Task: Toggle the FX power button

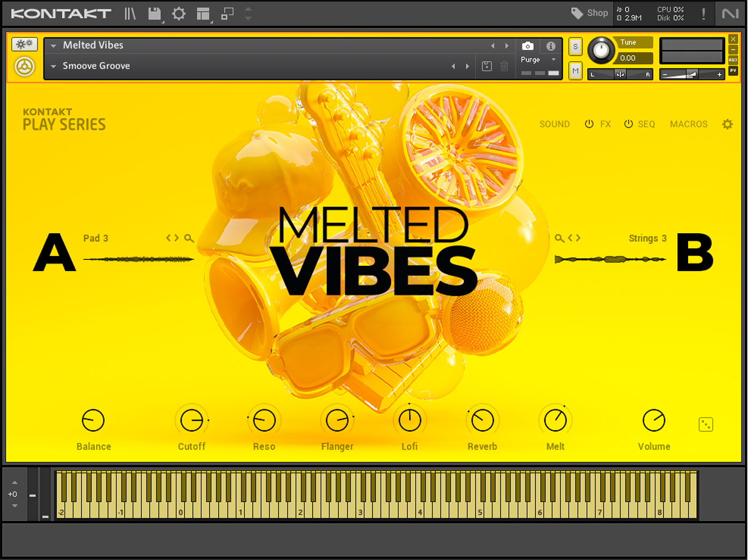Action: tap(589, 124)
